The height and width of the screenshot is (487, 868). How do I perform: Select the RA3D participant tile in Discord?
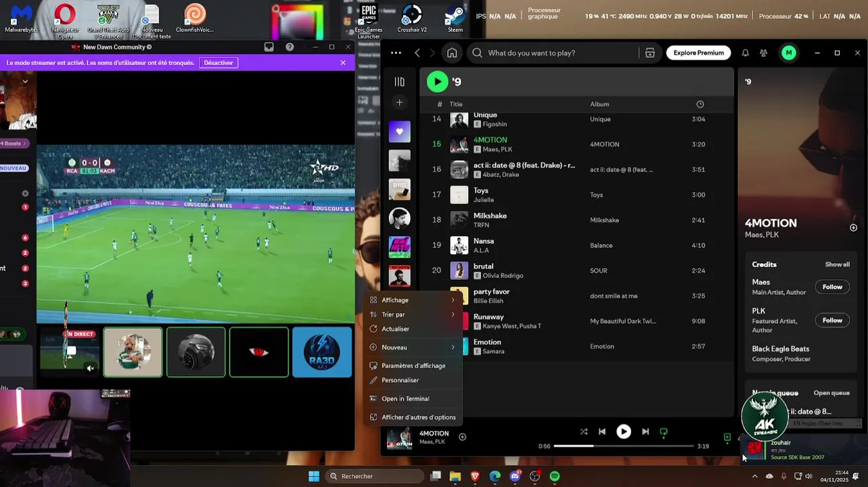point(322,352)
